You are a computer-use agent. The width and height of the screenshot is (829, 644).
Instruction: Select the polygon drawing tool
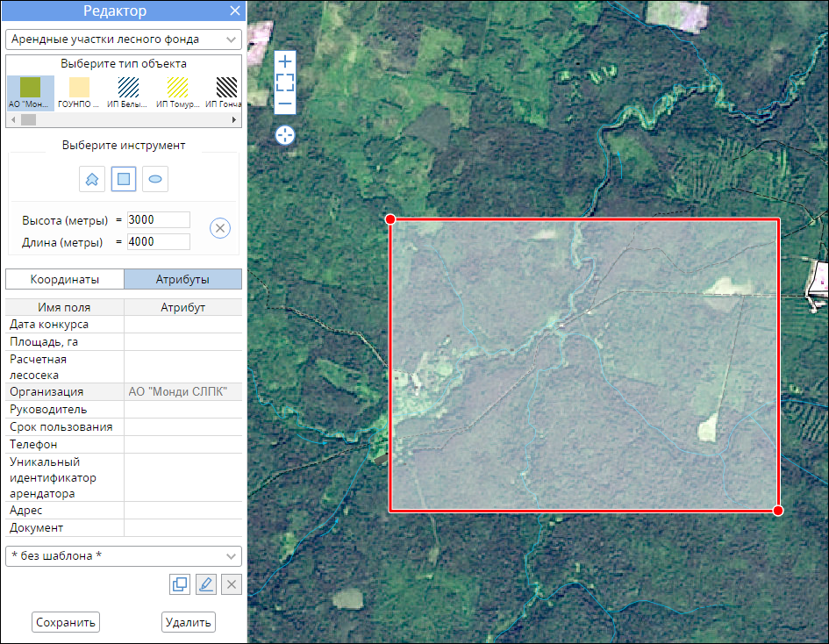coord(92,179)
